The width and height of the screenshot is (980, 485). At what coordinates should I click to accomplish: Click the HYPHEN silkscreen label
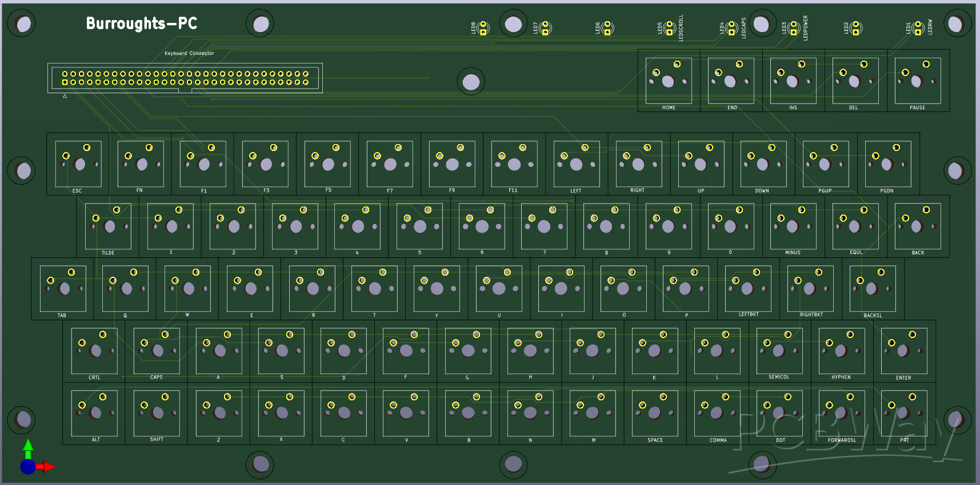[x=841, y=377]
